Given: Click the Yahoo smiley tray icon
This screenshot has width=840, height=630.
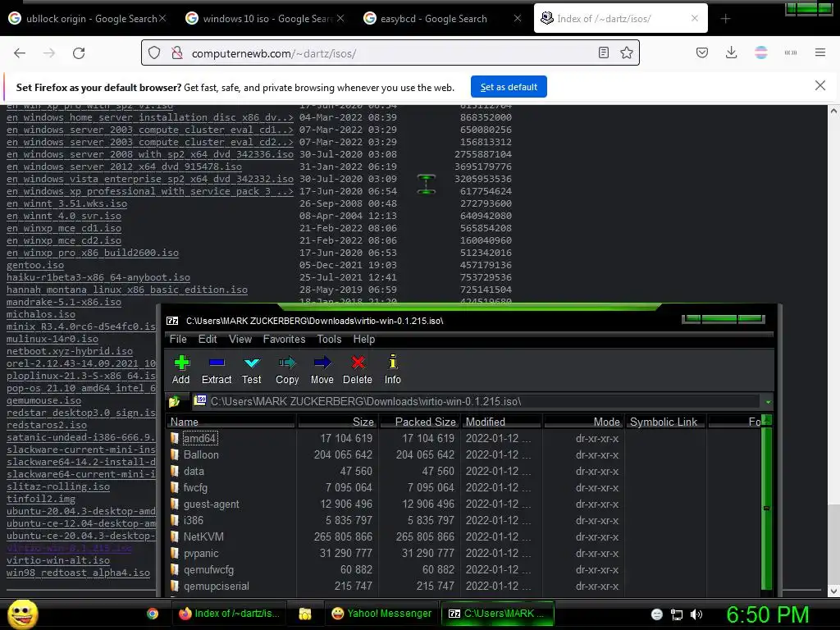Looking at the screenshot, I should coord(657,614).
